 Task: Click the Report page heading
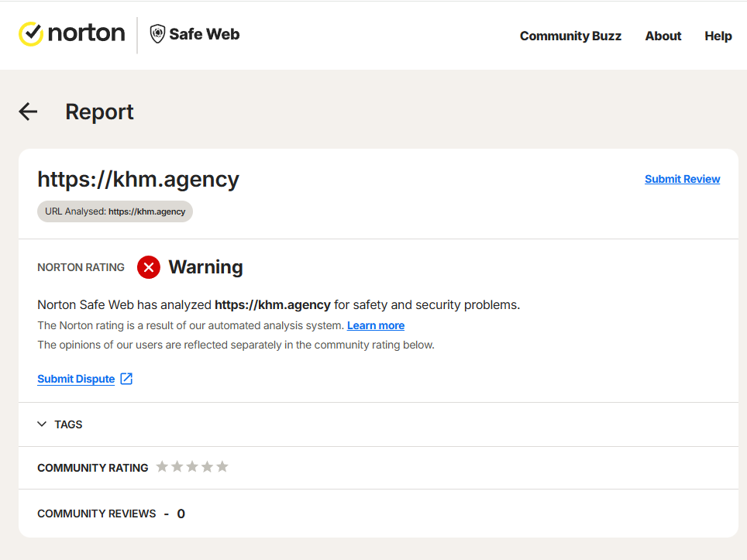pos(99,112)
